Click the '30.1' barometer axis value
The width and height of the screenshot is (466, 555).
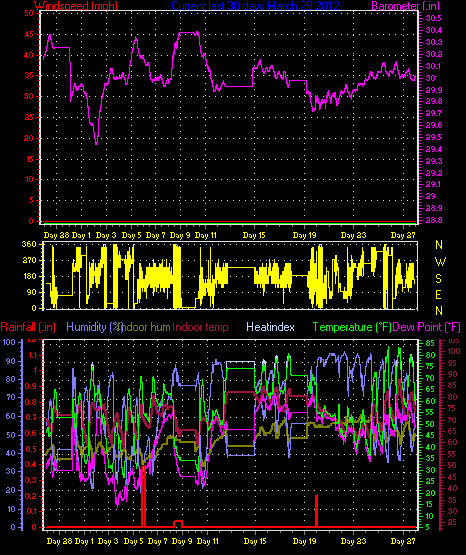(433, 66)
